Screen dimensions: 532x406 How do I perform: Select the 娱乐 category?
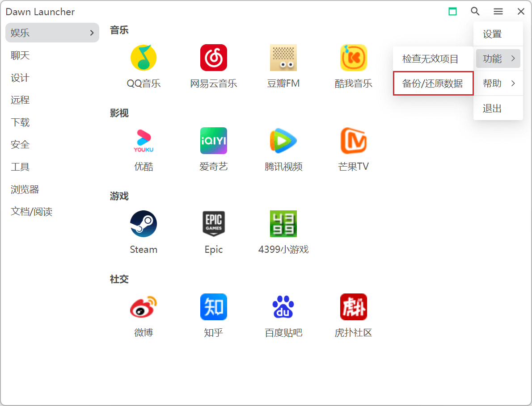point(52,33)
